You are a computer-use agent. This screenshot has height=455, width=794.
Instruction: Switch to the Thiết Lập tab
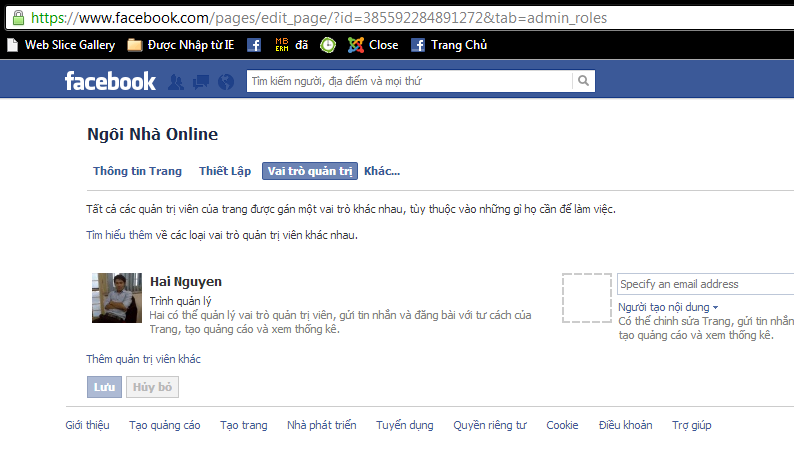225,171
